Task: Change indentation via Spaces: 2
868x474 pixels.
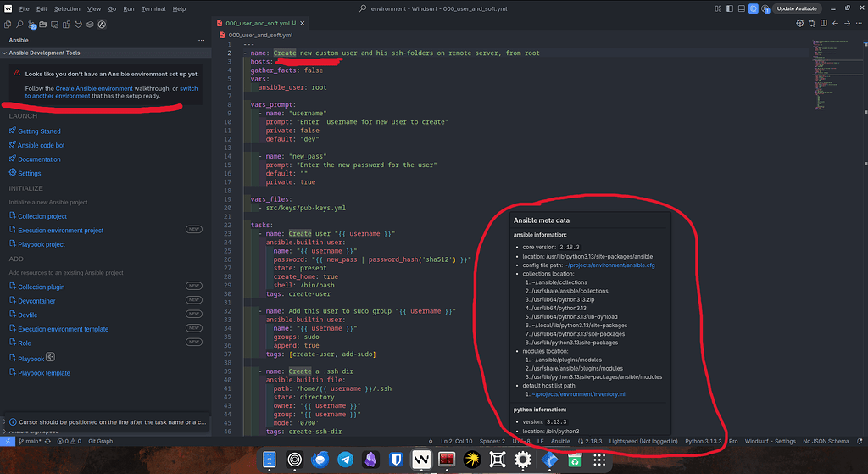Action: point(492,441)
